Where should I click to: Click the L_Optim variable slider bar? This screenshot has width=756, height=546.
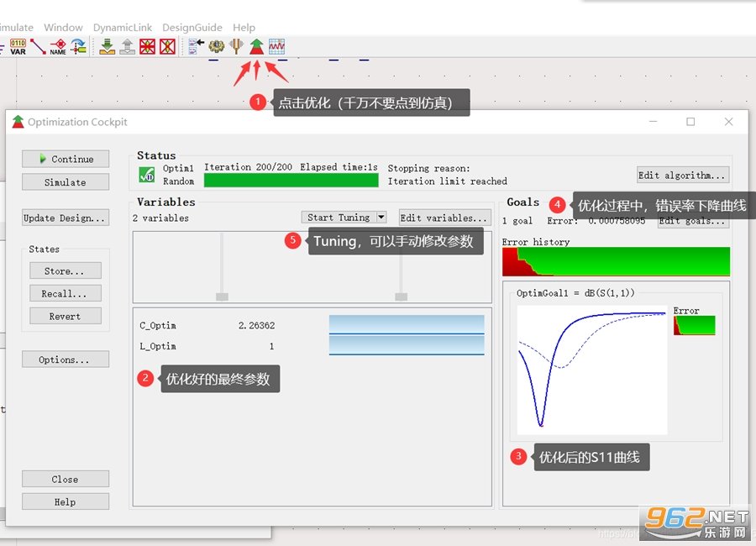(407, 345)
